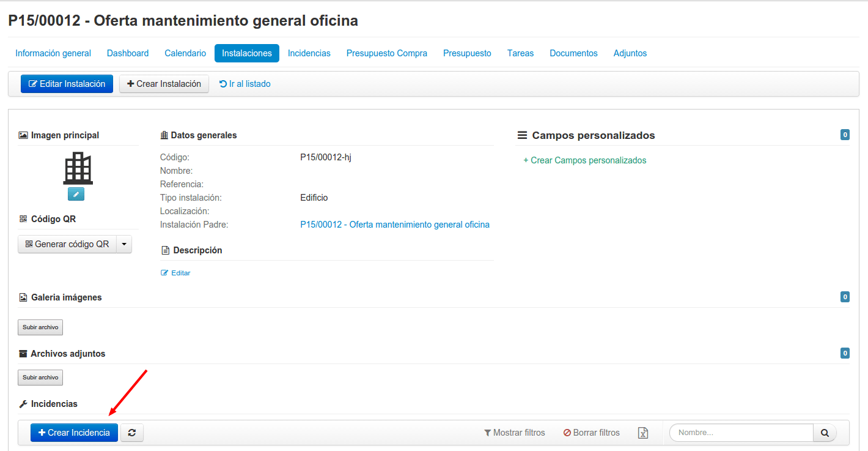The image size is (868, 451).
Task: Click the Editar description link
Action: pos(175,273)
